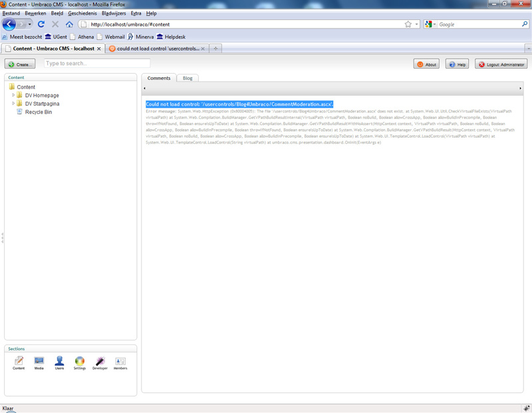The height and width of the screenshot is (413, 532).
Task: Click the Firefox reload page icon
Action: pyautogui.click(x=41, y=24)
